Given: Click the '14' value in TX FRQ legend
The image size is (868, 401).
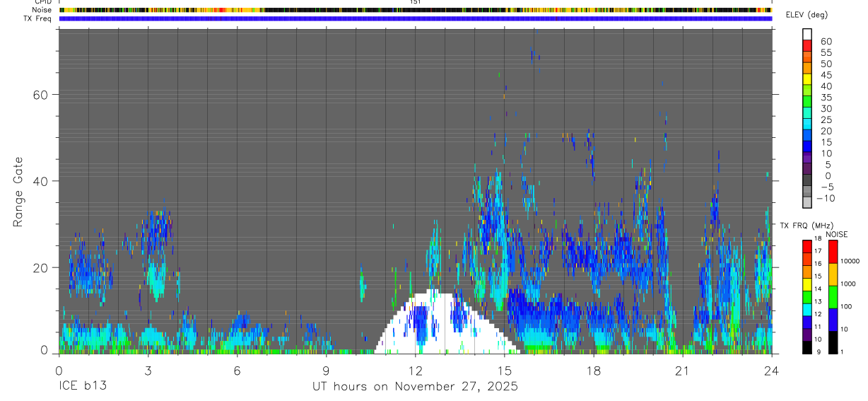Looking at the screenshot, I should tap(818, 289).
